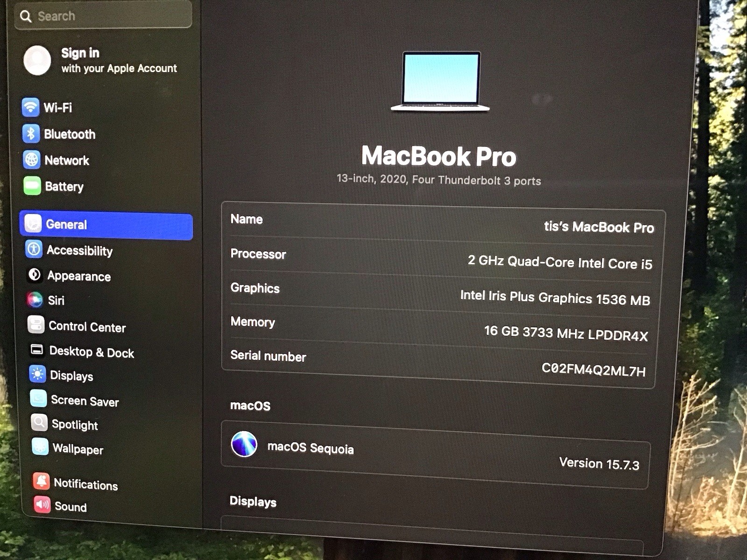Select "Version 15.7.3" text
The width and height of the screenshot is (747, 560).
tap(599, 463)
